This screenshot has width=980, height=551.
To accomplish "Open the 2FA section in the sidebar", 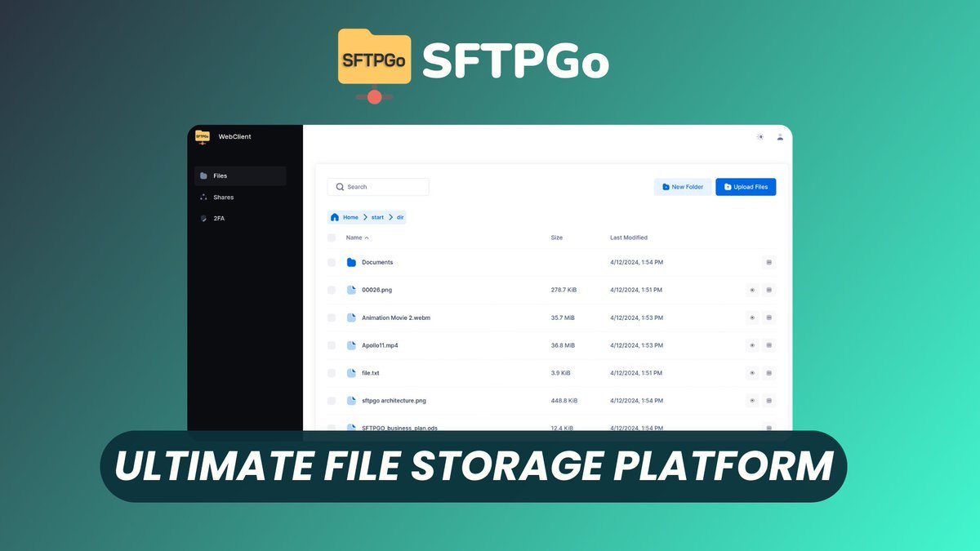I will click(x=240, y=218).
